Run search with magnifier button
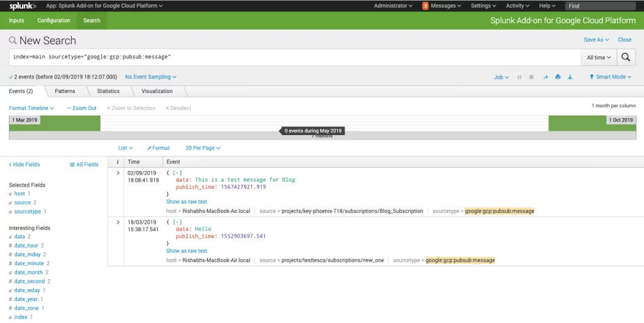The width and height of the screenshot is (644, 323). (626, 57)
